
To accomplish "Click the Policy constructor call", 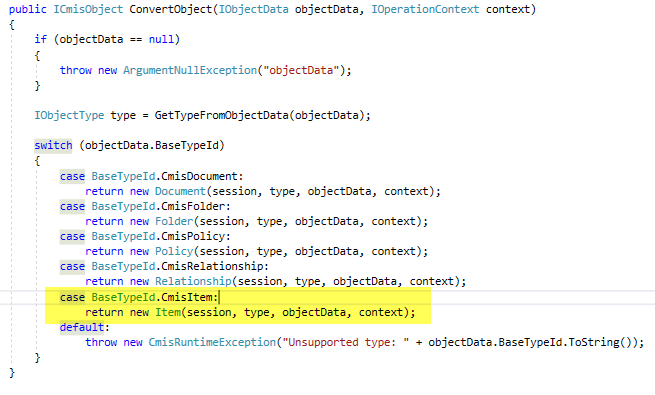I will point(174,251).
